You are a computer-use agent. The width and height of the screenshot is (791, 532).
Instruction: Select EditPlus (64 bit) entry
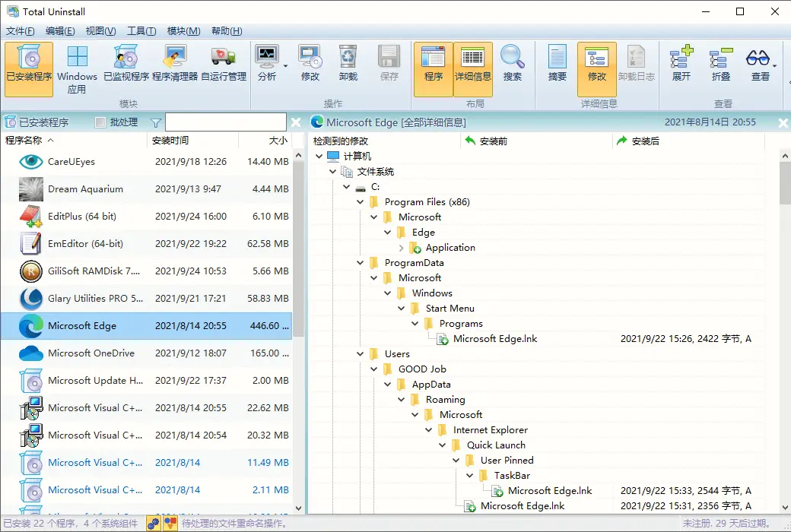point(146,217)
